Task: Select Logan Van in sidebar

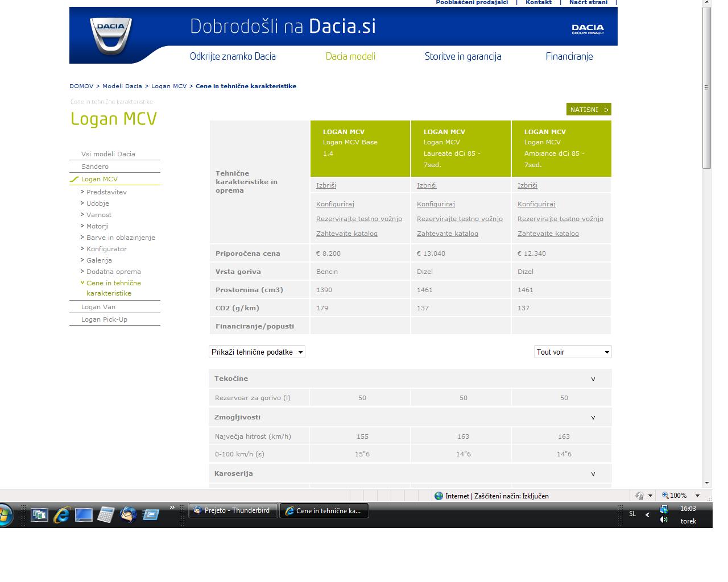Action: click(x=98, y=307)
